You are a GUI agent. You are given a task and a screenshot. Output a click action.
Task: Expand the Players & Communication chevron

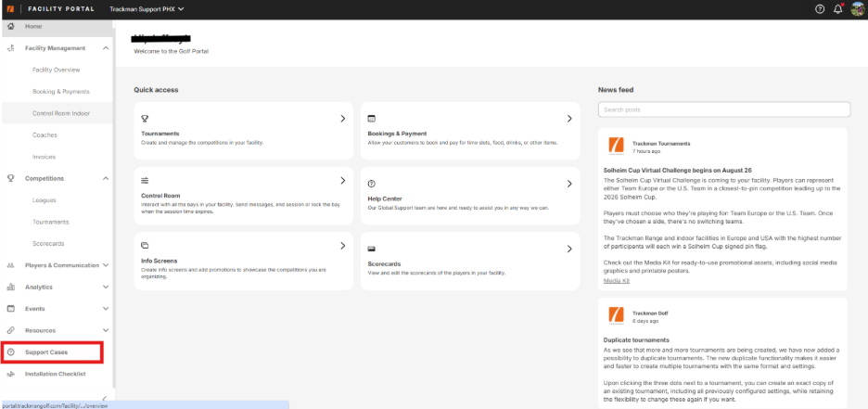[x=106, y=265]
